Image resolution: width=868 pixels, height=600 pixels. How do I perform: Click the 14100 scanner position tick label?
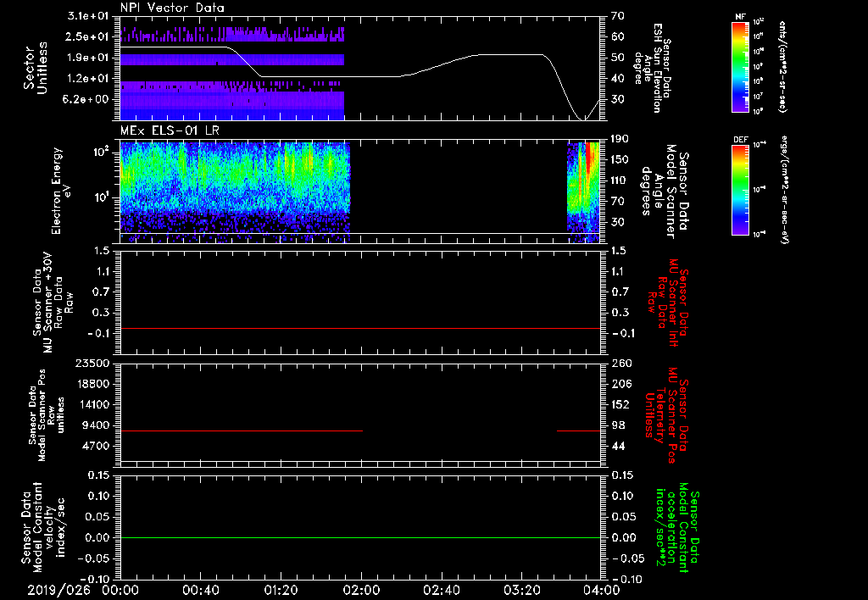point(92,404)
